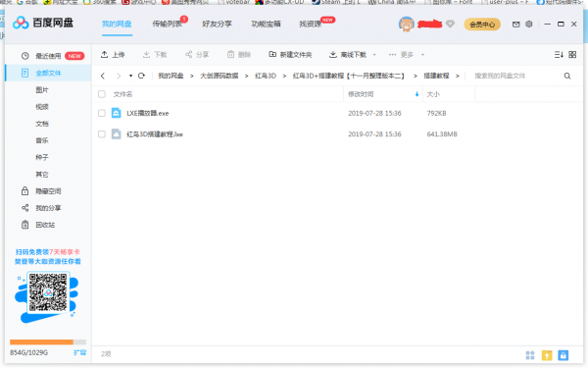Open navigation history dropdown arrow
Viewport: 588px width, 368px height.
point(130,76)
